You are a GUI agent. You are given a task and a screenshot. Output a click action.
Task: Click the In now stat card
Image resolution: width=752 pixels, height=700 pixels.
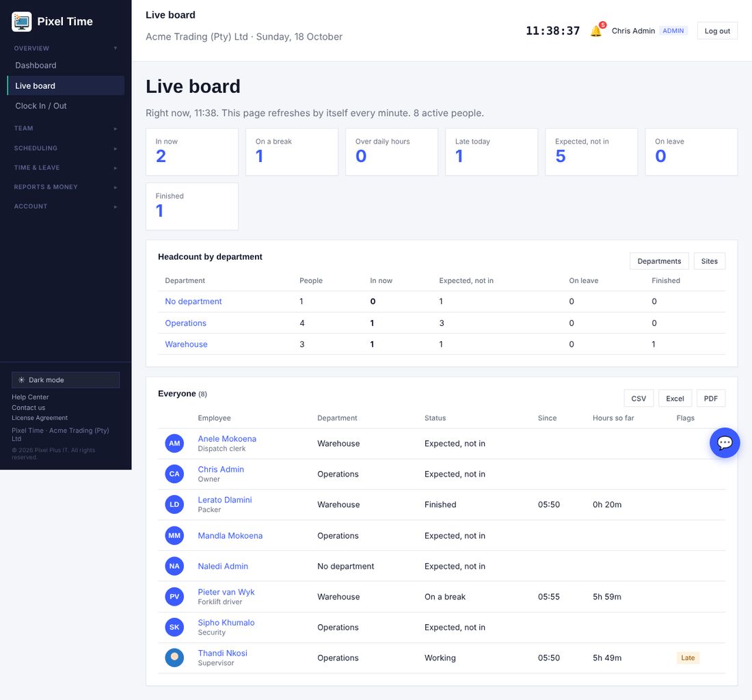coord(192,152)
